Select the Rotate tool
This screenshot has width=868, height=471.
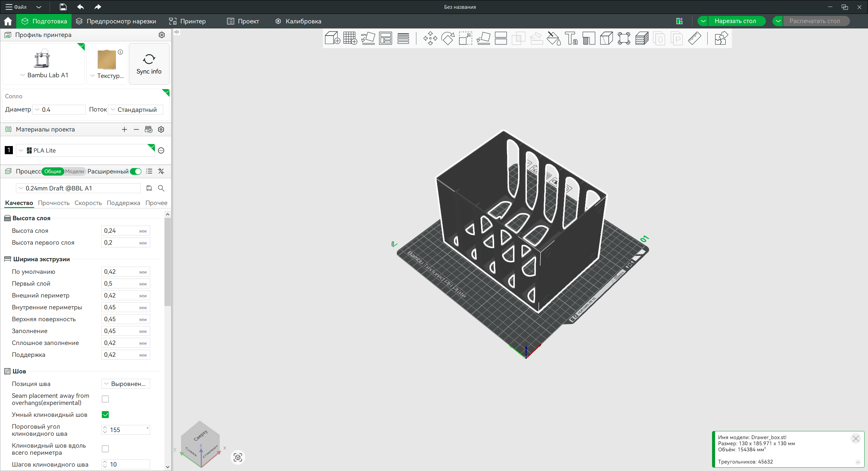click(x=448, y=38)
